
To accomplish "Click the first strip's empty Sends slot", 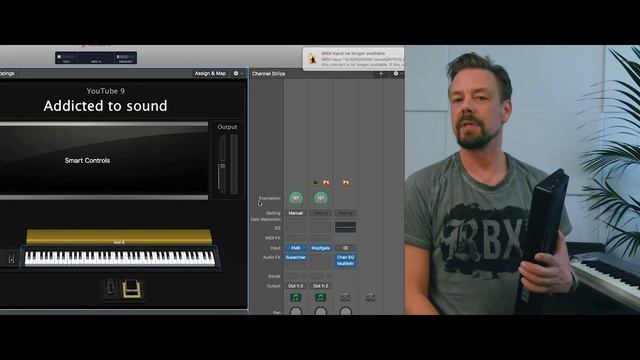I will [296, 276].
